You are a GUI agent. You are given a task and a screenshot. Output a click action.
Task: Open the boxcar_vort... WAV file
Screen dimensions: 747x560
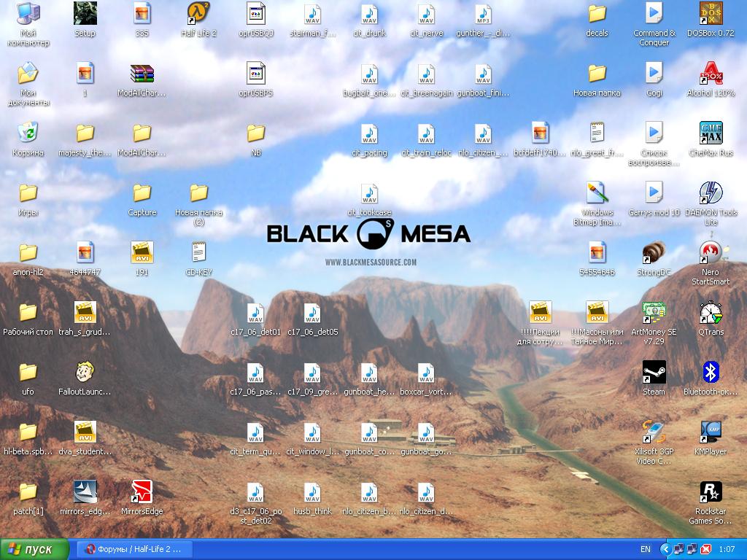click(x=426, y=372)
